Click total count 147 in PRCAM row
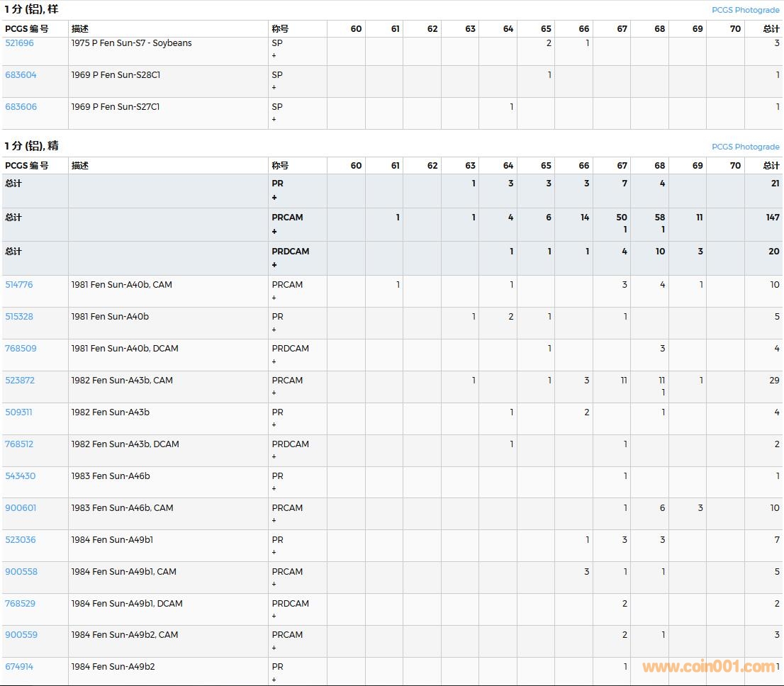The height and width of the screenshot is (686, 784). (772, 218)
